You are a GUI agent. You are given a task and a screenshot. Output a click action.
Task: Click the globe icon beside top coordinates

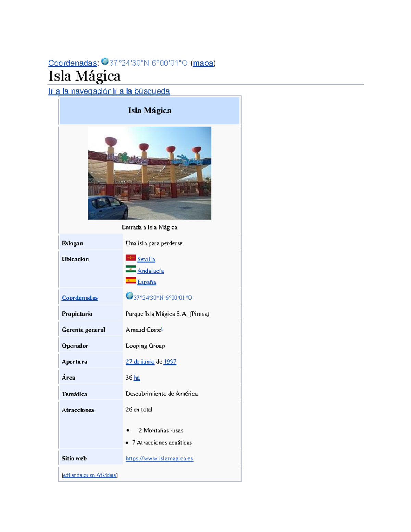pos(105,62)
